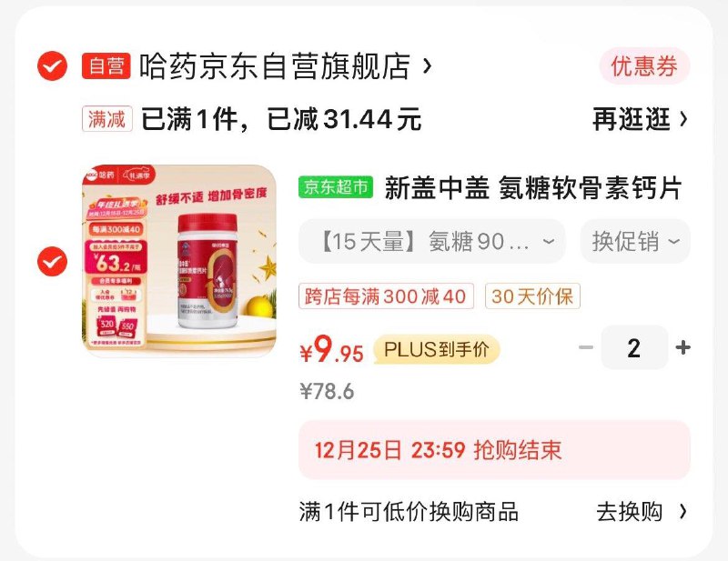Decrease quantity with the minus button
Viewport: 728px width, 561px height.
[586, 347]
